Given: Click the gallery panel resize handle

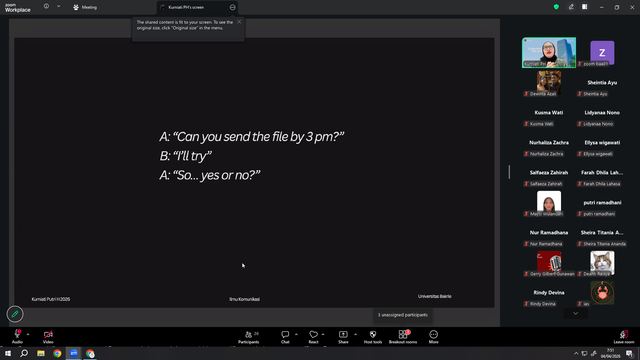Looking at the screenshot, I should point(509,172).
